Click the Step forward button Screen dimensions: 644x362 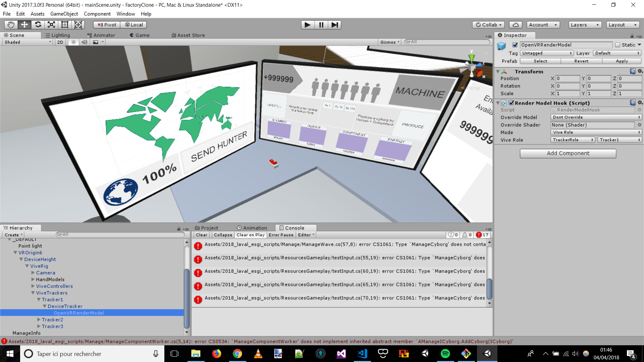pos(334,25)
